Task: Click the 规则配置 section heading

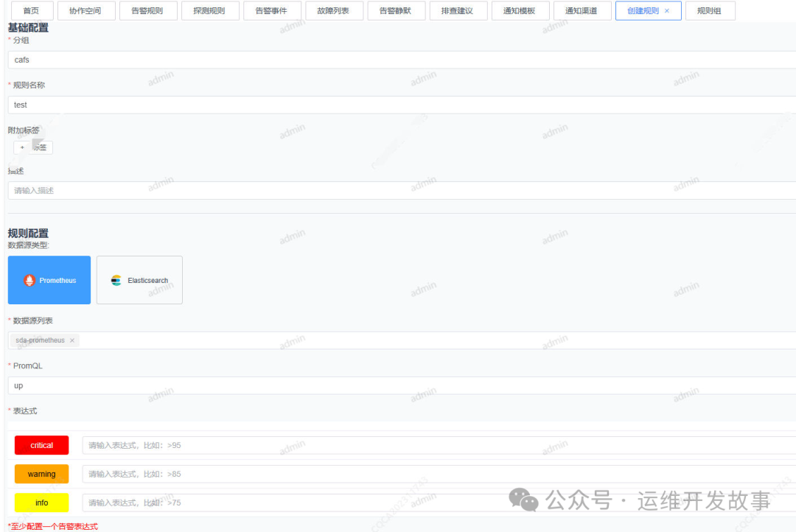Action: pos(28,234)
